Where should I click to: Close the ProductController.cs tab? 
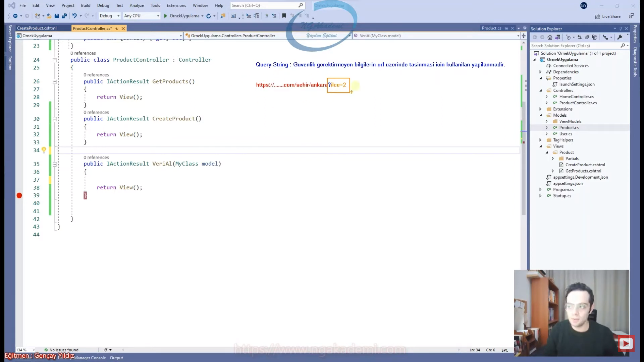123,28
